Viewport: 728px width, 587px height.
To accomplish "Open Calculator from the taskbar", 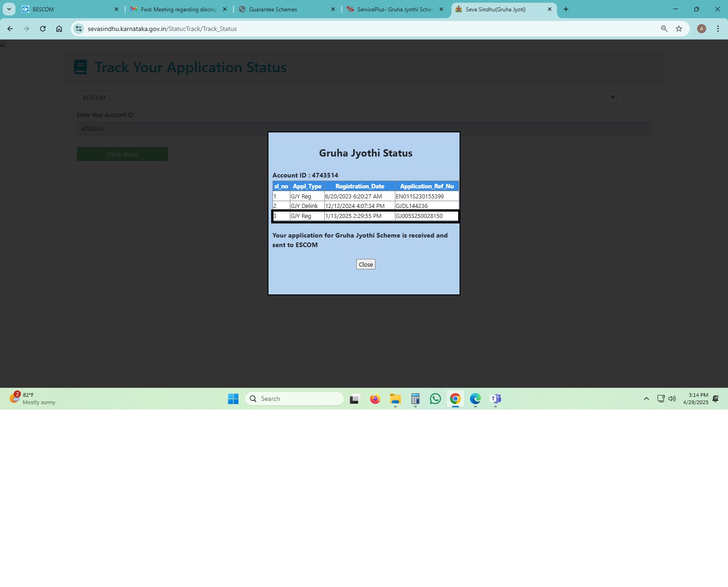I will pyautogui.click(x=415, y=399).
